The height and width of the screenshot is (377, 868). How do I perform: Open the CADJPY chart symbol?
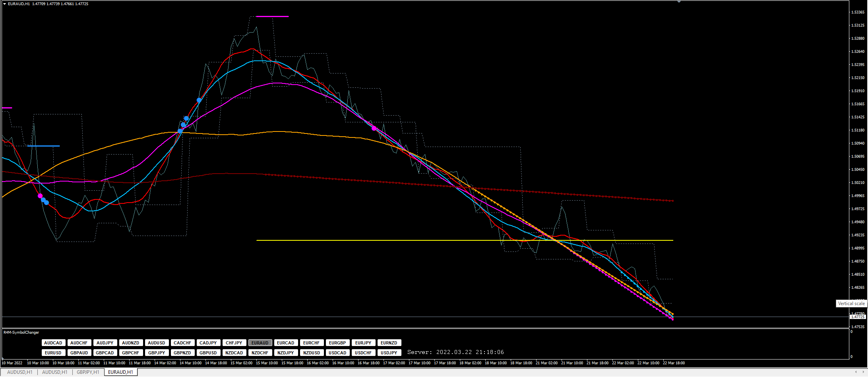pos(208,343)
